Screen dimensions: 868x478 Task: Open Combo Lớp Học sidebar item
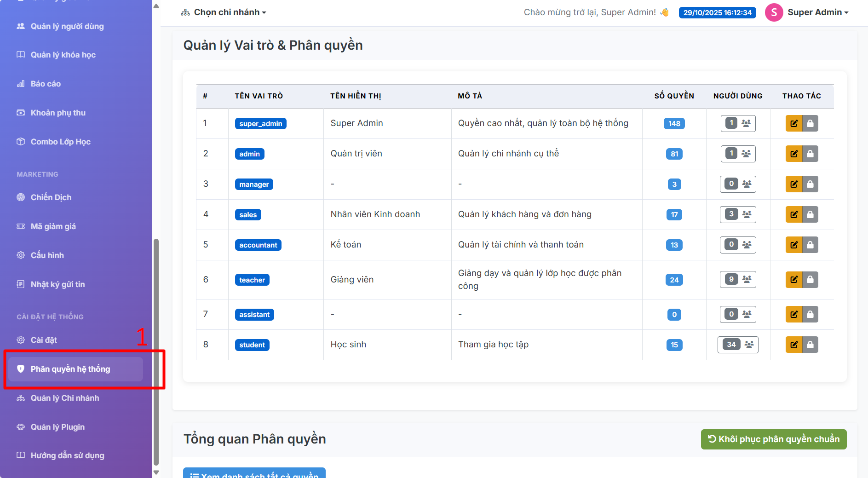click(x=60, y=142)
